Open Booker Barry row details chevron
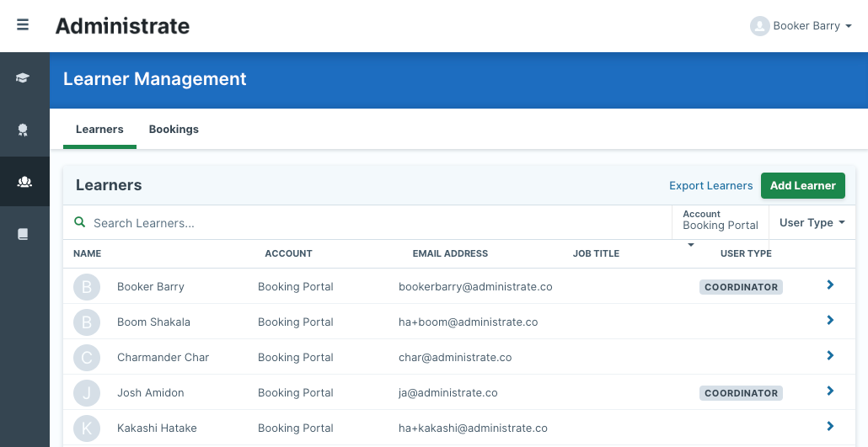 (830, 285)
